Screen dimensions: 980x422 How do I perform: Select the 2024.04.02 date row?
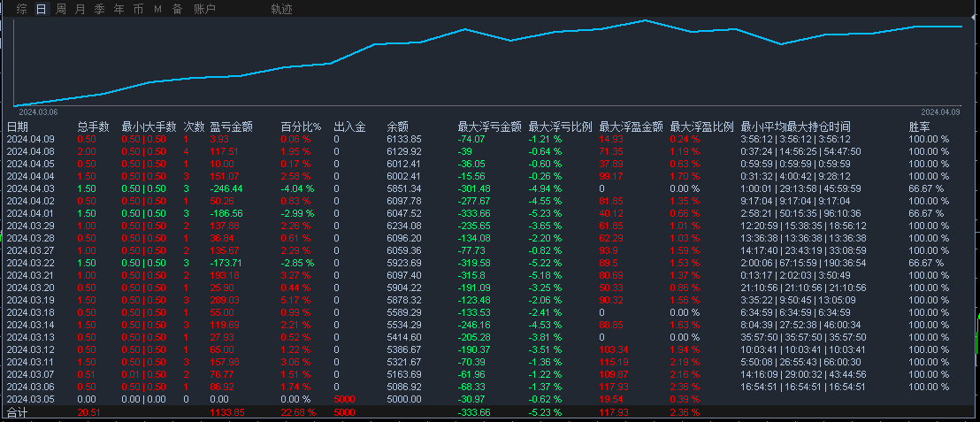tap(31, 201)
